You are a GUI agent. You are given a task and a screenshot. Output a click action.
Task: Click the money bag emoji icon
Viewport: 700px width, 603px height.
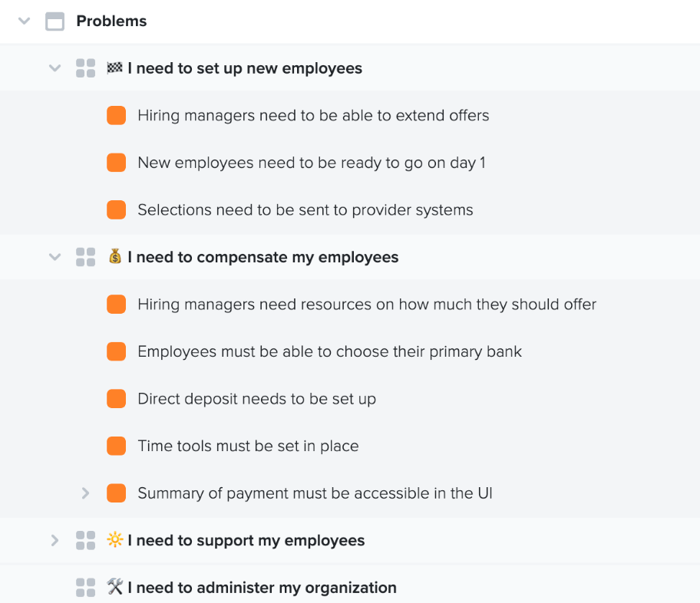click(x=114, y=257)
